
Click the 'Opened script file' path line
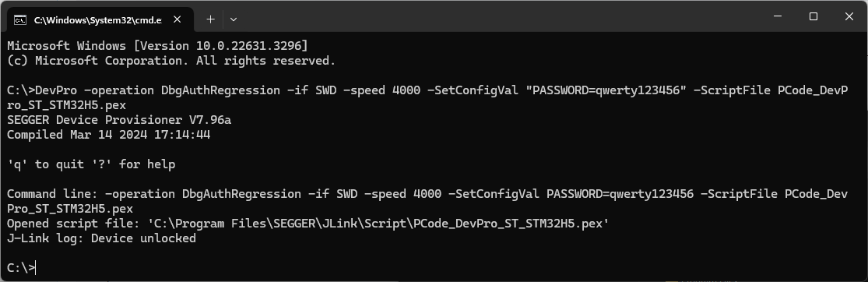pos(307,224)
